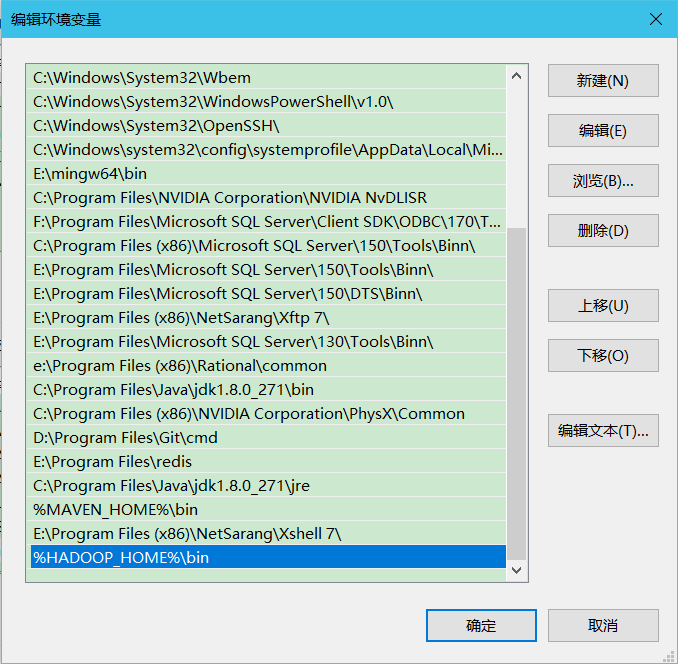
Task: Select E:\Program Files\redis entry
Action: (x=266, y=462)
